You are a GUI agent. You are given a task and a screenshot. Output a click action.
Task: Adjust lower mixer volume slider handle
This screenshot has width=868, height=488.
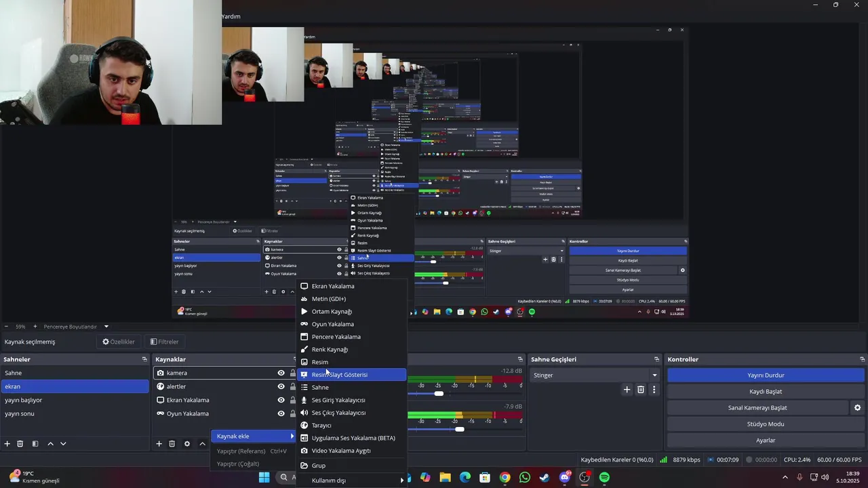coord(460,429)
